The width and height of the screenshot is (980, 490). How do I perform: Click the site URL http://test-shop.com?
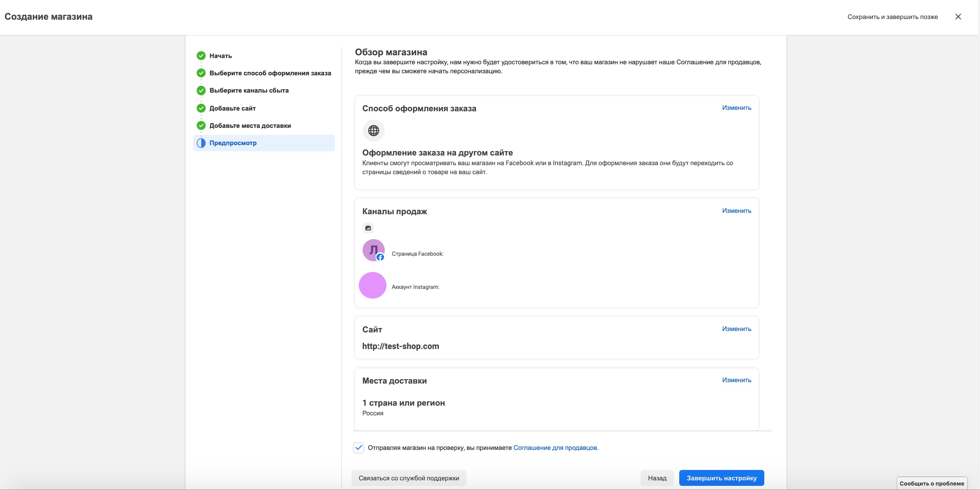pyautogui.click(x=400, y=346)
